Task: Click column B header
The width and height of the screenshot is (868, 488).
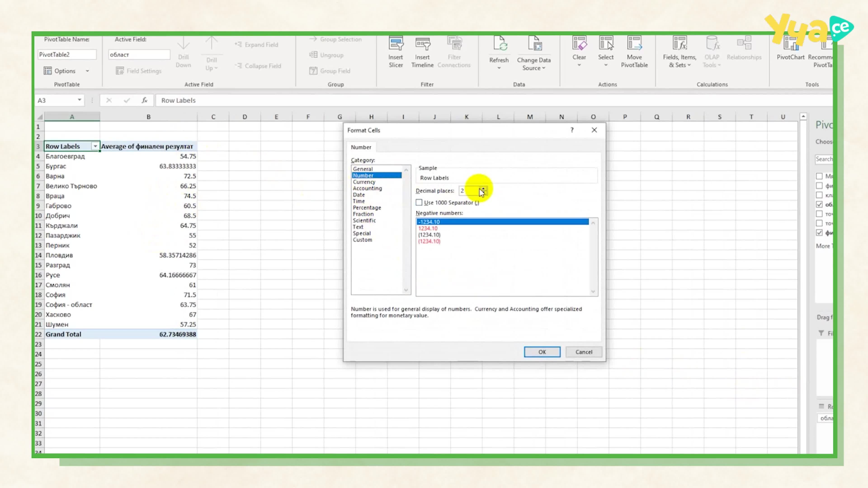Action: [148, 117]
